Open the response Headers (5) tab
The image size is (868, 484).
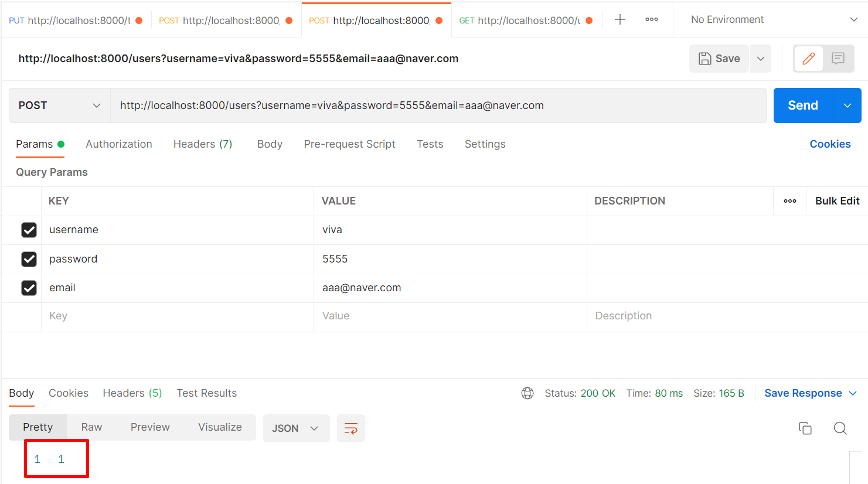pyautogui.click(x=132, y=393)
